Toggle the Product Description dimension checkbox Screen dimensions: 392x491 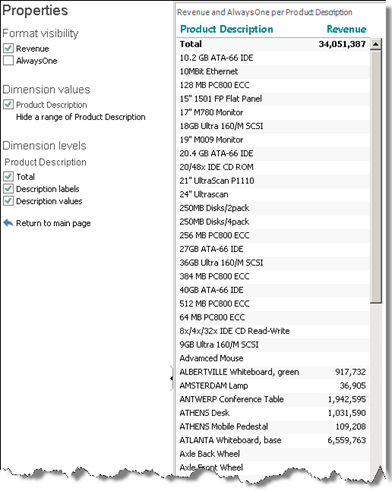(x=8, y=104)
